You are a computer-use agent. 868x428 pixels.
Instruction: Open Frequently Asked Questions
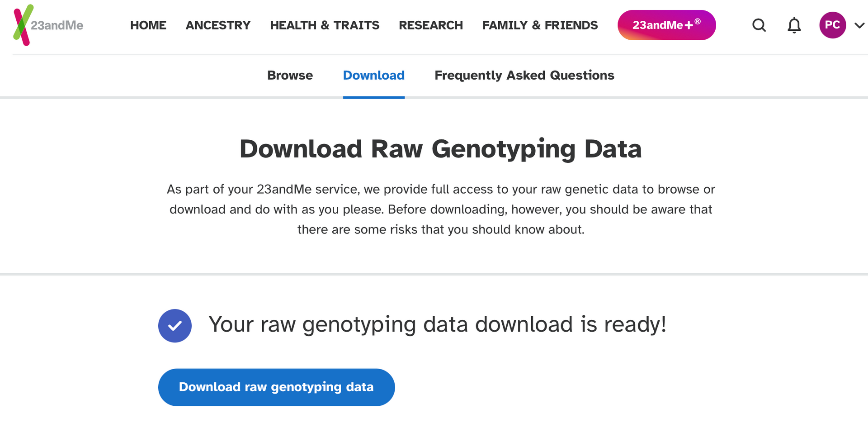[524, 76]
